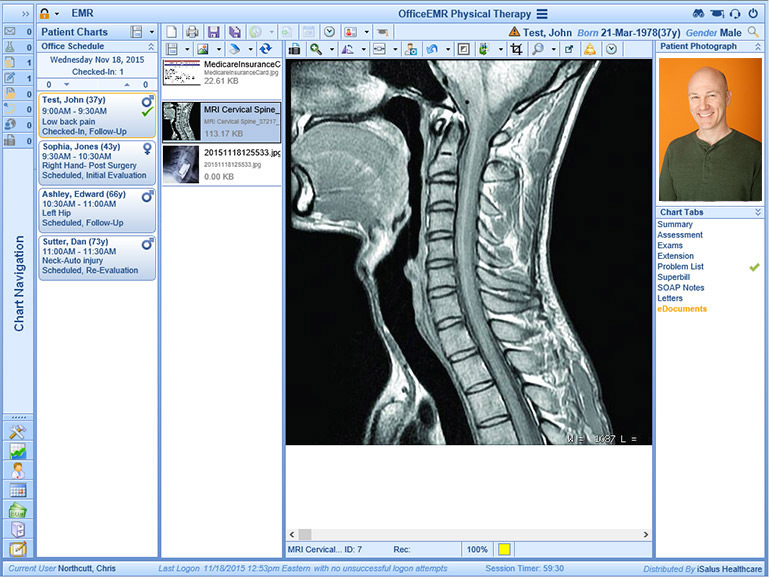Click the briefcase icon in image toolbar
This screenshot has height=578, width=769.
pos(294,49)
